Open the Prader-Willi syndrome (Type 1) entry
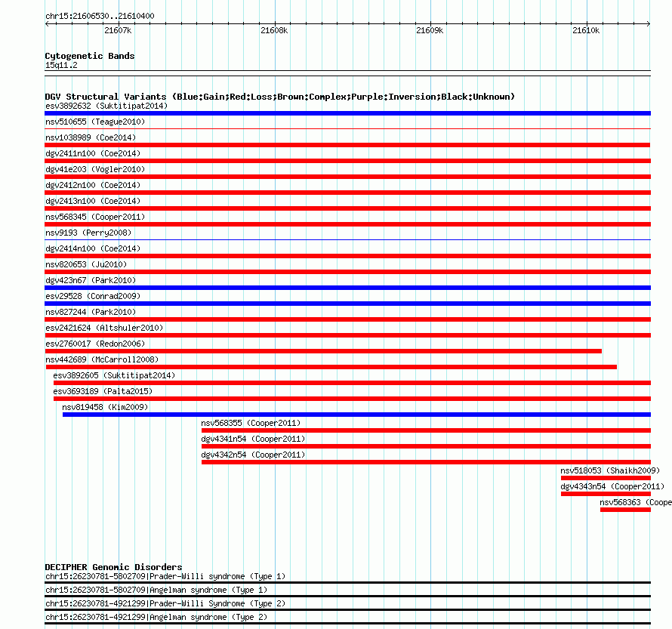The width and height of the screenshot is (672, 629). pyautogui.click(x=165, y=576)
